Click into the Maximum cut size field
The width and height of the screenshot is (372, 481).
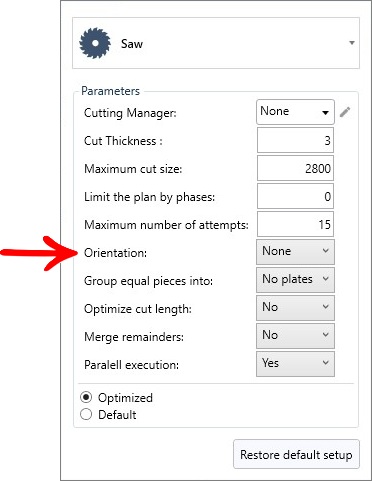point(295,168)
